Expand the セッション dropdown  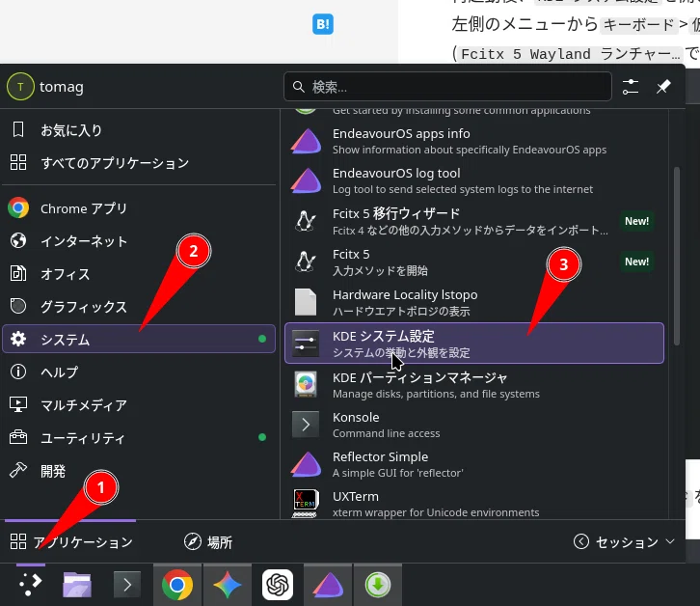tap(624, 542)
